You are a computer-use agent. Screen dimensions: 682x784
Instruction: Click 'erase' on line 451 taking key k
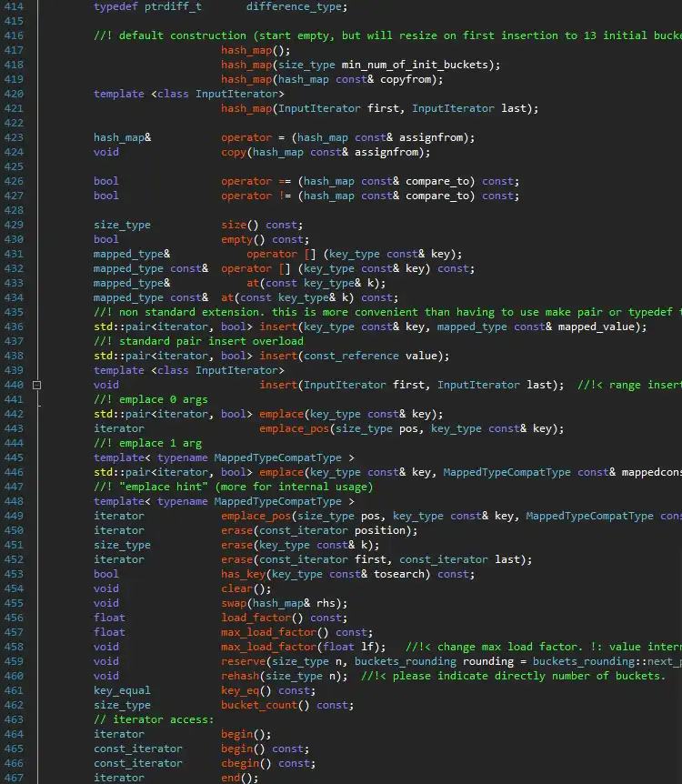coord(236,545)
